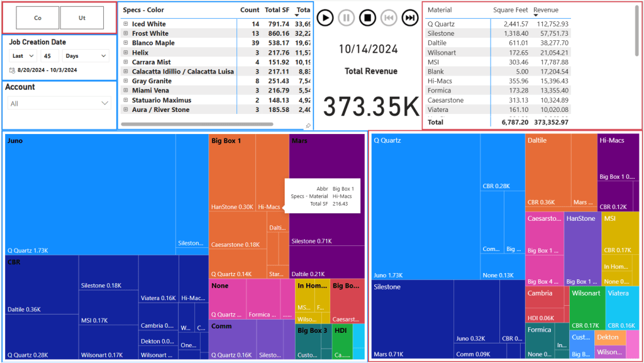Sort by the Material column header
This screenshot has height=363, width=644.
pyautogui.click(x=440, y=10)
